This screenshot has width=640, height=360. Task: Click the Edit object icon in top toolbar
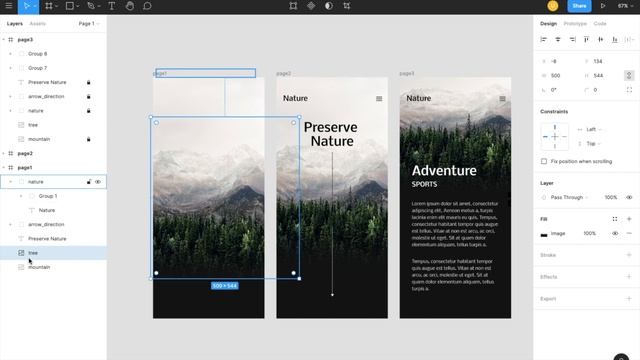click(293, 6)
